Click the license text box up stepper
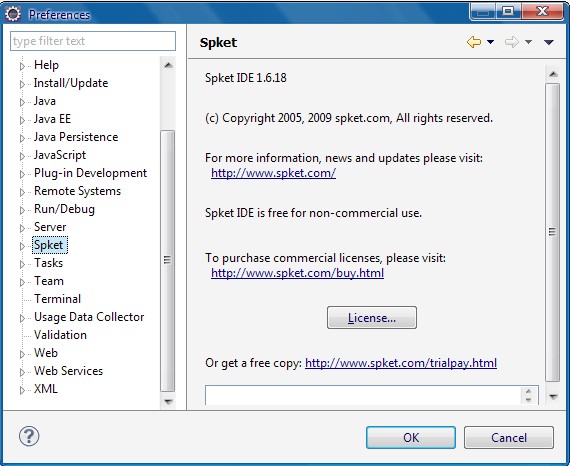The height and width of the screenshot is (466, 570). [x=528, y=391]
